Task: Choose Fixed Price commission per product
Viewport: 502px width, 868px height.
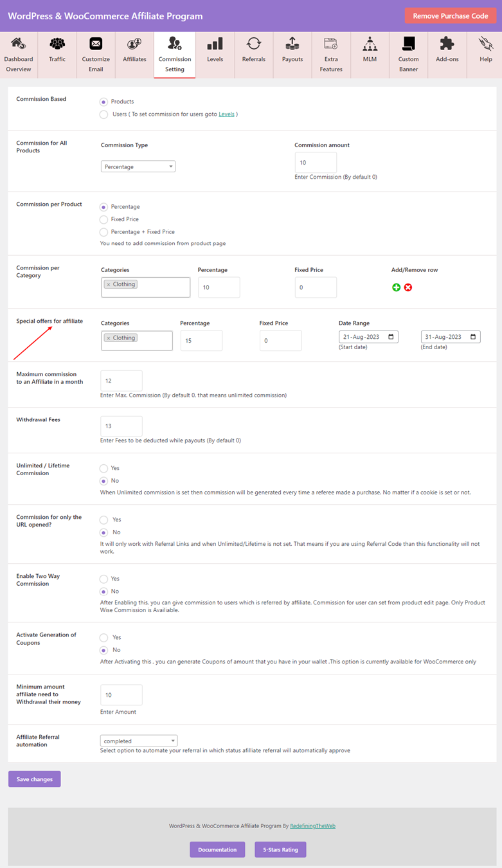Action: point(103,219)
